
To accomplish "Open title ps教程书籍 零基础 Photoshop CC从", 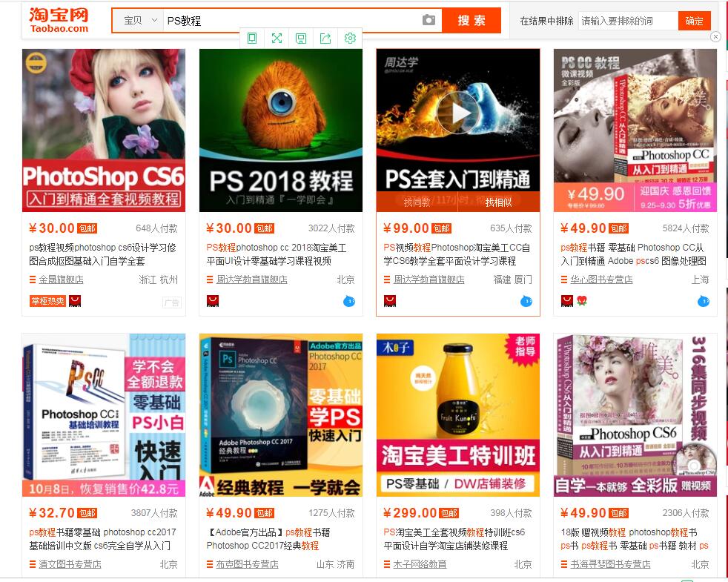I will [632, 248].
